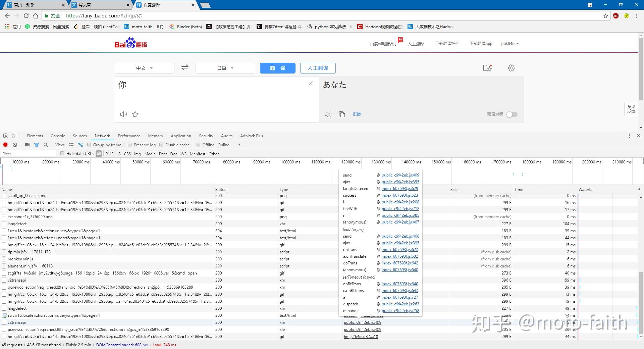The width and height of the screenshot is (644, 349).
Task: Select dp.min.js?v=-17811-17811 request
Action: point(31,252)
